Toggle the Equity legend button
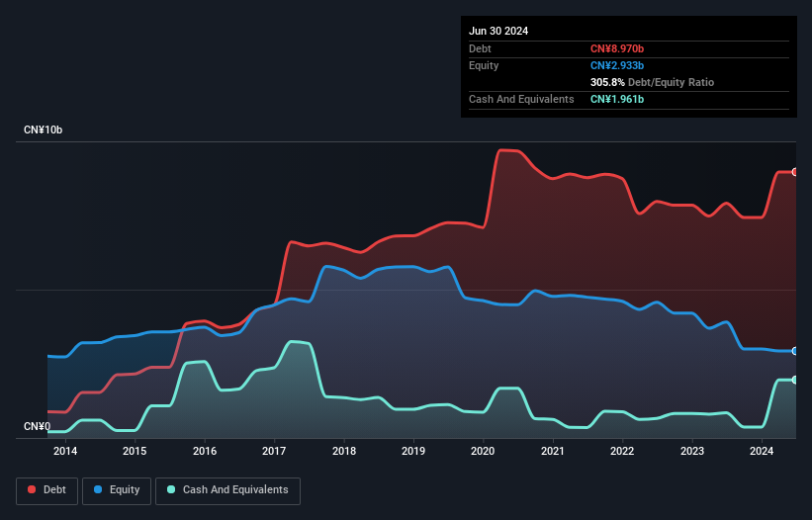Viewport: 812px width, 520px height. pyautogui.click(x=117, y=490)
